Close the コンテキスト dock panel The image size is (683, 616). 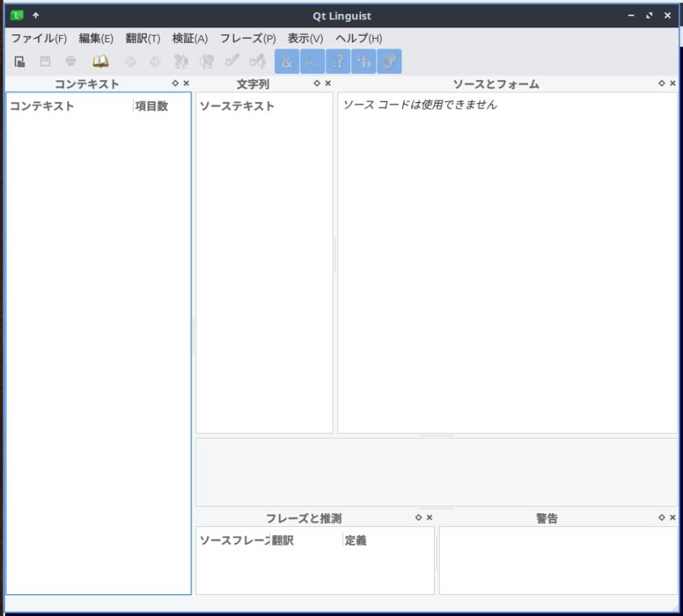click(187, 83)
